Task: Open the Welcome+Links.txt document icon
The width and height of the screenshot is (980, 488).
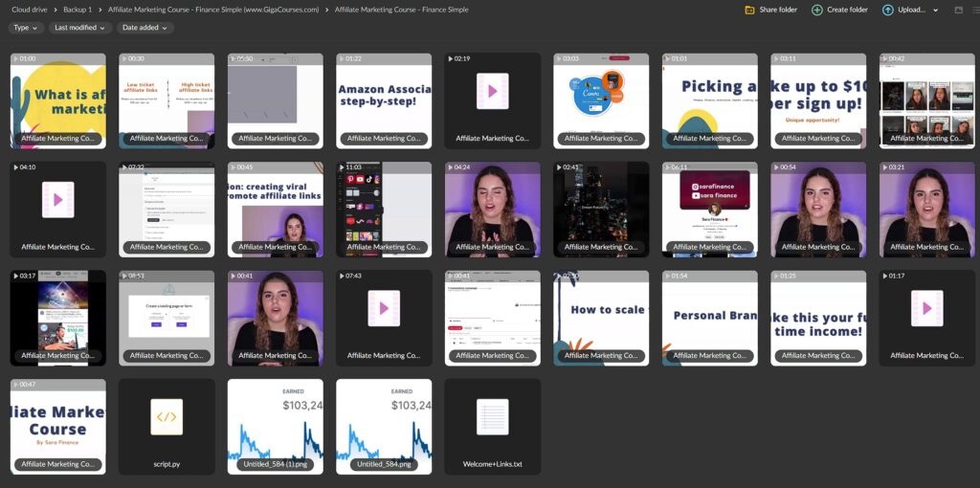Action: pos(492,417)
